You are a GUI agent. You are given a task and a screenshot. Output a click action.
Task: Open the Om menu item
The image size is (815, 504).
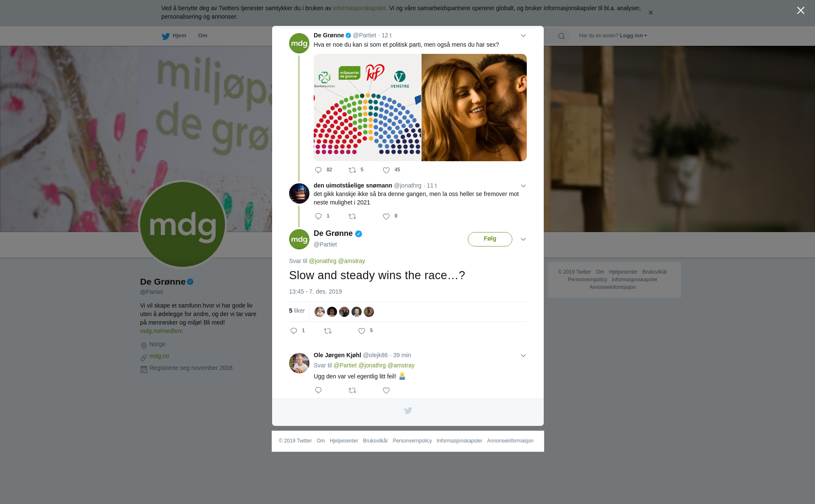[203, 36]
